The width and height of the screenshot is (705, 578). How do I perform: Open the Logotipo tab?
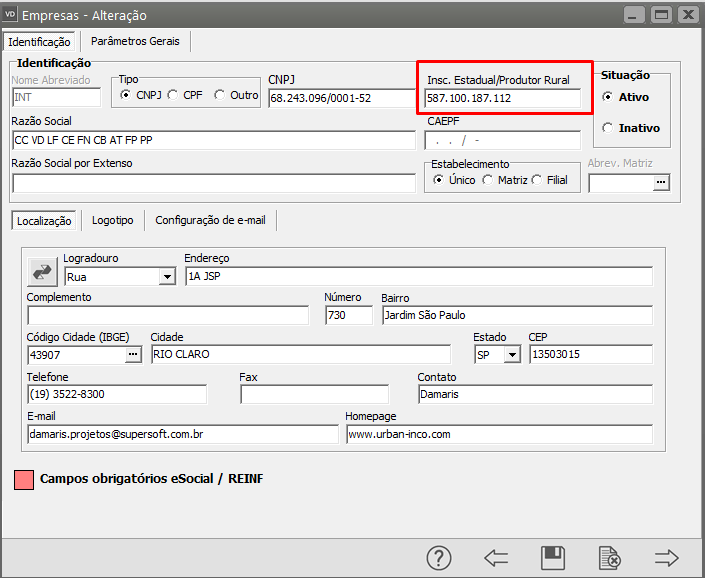coord(113,220)
